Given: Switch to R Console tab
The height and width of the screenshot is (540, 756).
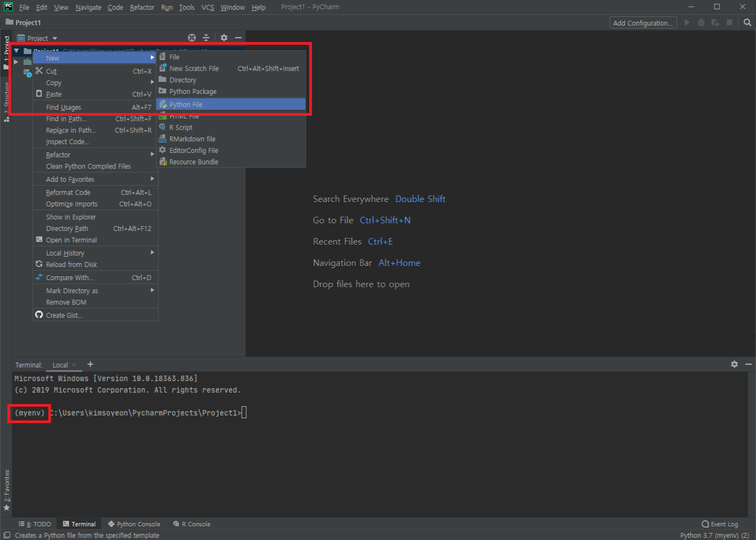Looking at the screenshot, I should (192, 524).
